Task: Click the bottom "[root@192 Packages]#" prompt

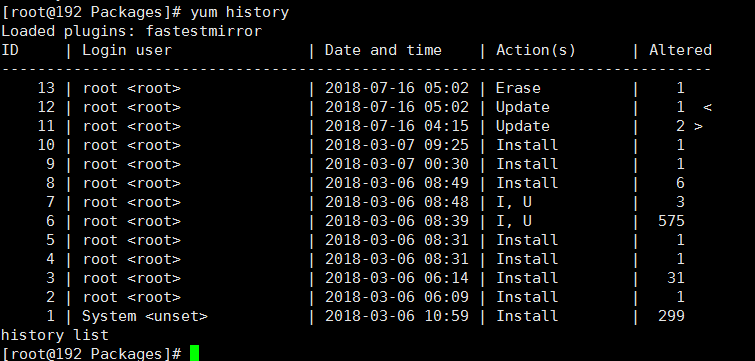Action: point(91,353)
